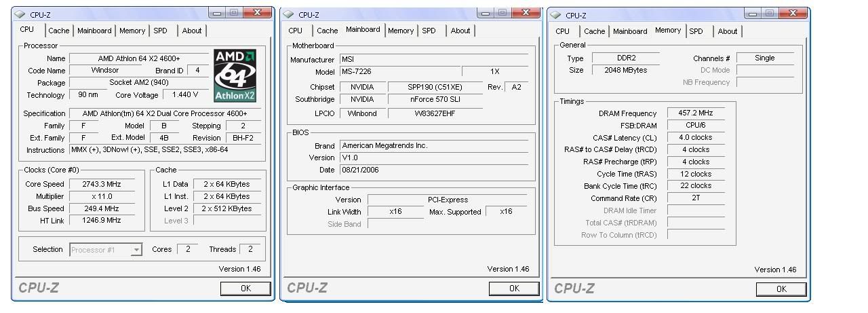The height and width of the screenshot is (313, 868).
Task: Select the About tab in the middle window
Action: 460,31
